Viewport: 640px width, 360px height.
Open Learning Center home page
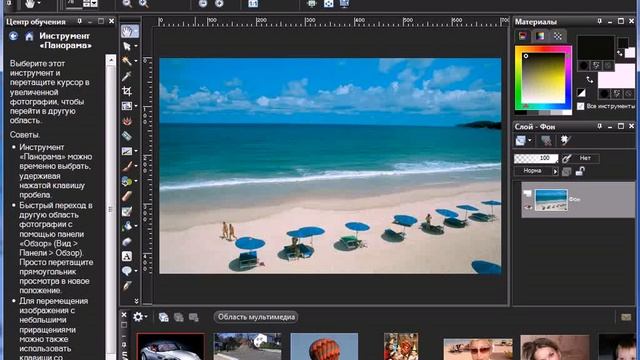click(29, 36)
